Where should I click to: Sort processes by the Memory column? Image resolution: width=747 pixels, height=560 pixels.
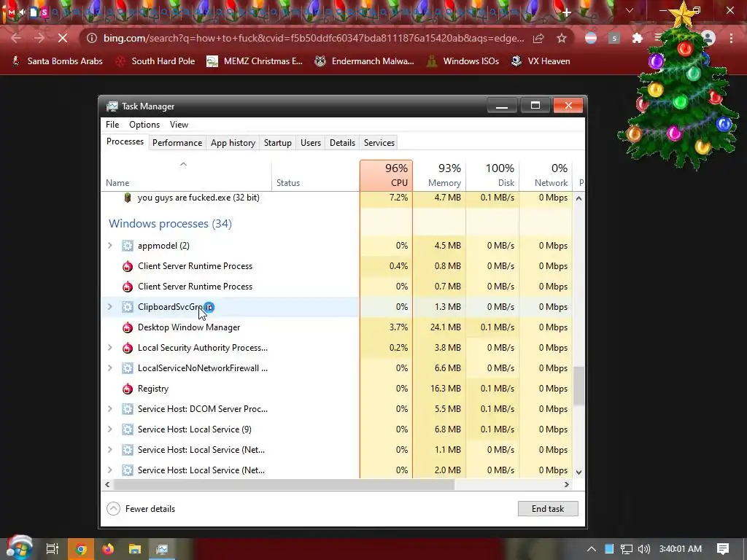pyautogui.click(x=439, y=175)
